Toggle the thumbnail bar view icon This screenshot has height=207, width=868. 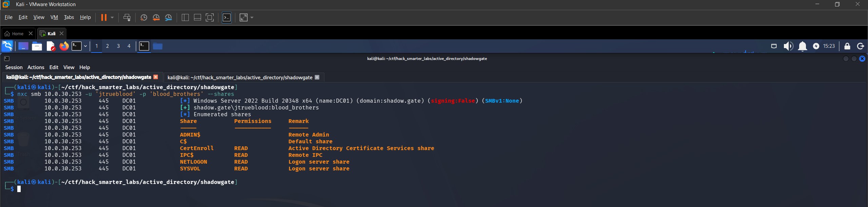click(197, 17)
